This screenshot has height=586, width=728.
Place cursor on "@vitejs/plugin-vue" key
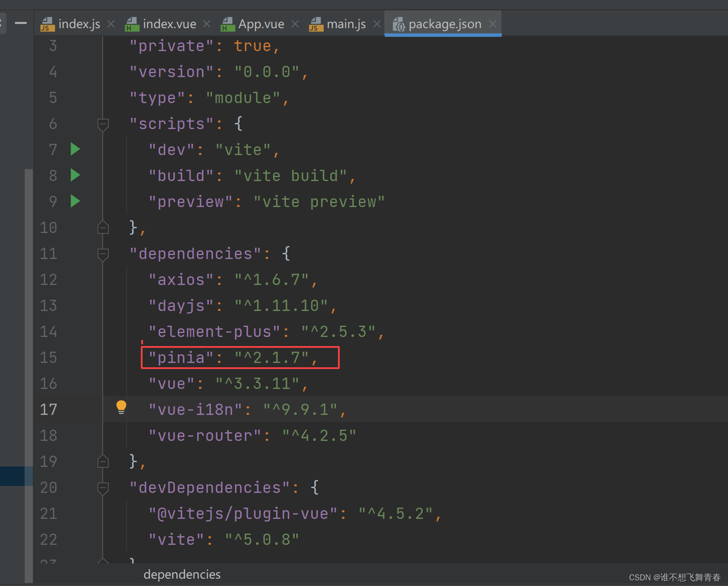[243, 514]
